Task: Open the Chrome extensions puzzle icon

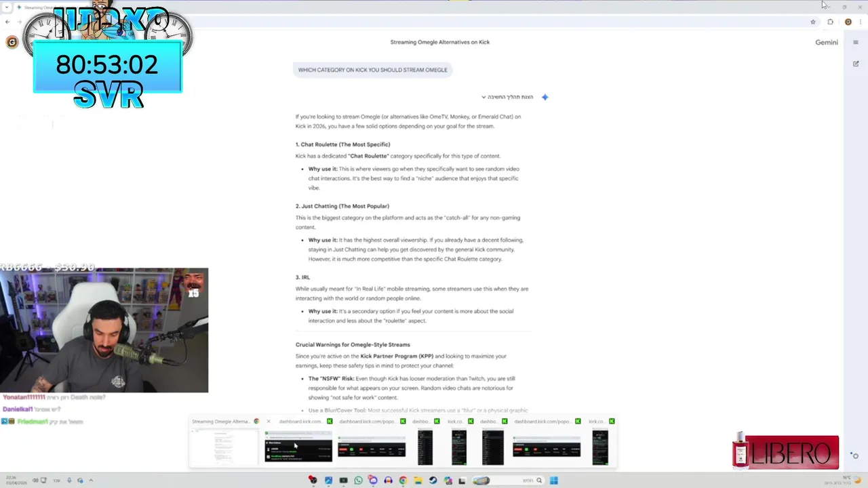Action: click(830, 22)
